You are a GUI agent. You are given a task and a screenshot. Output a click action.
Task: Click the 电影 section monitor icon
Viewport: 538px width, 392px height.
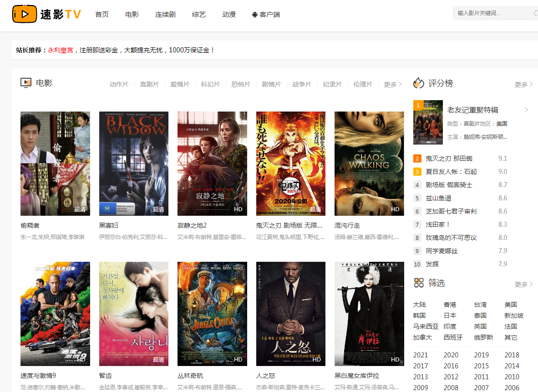[26, 83]
